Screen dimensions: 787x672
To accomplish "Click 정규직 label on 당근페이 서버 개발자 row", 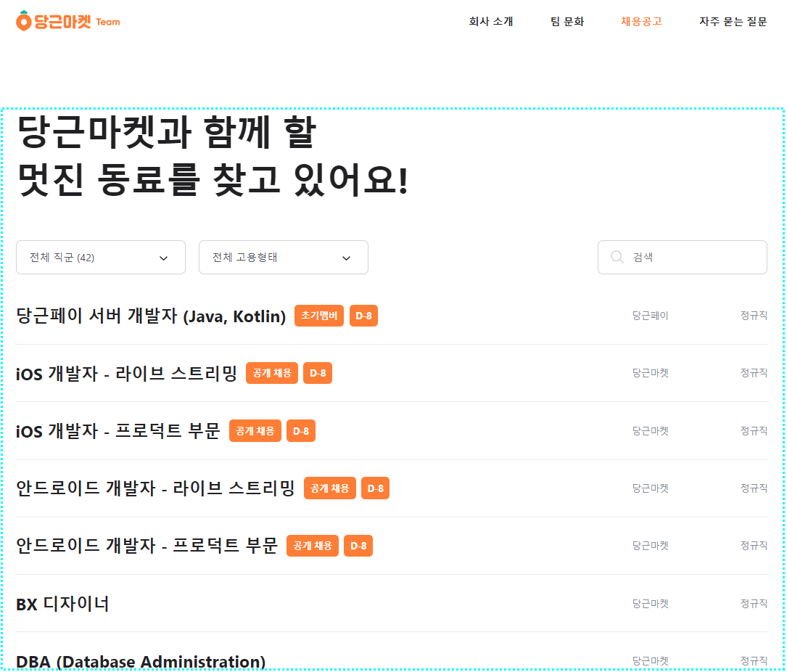I will [x=754, y=316].
